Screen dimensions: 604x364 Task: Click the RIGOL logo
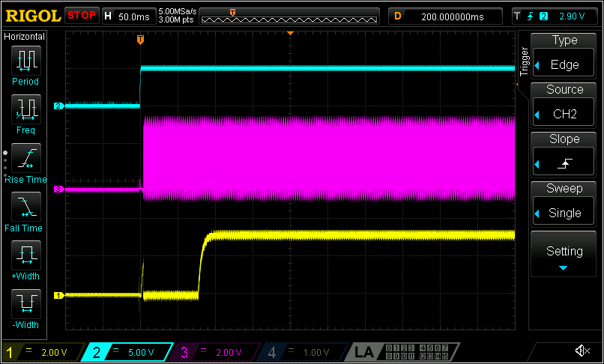click(x=33, y=16)
